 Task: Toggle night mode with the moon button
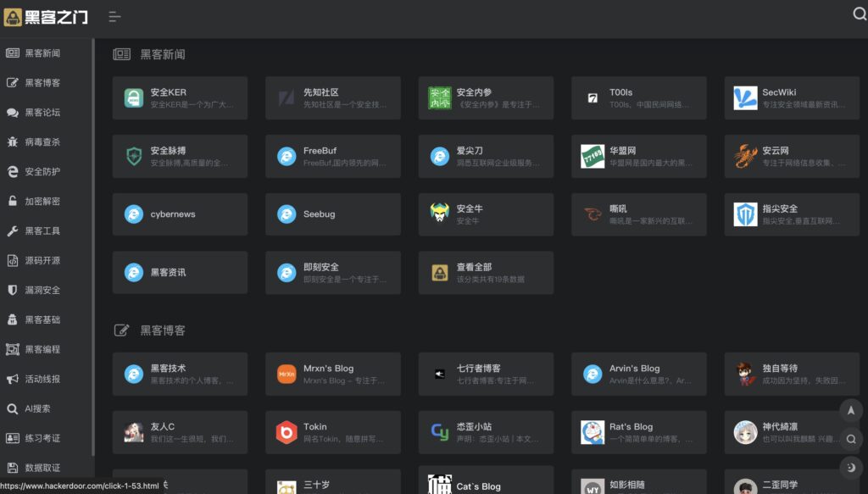click(851, 468)
